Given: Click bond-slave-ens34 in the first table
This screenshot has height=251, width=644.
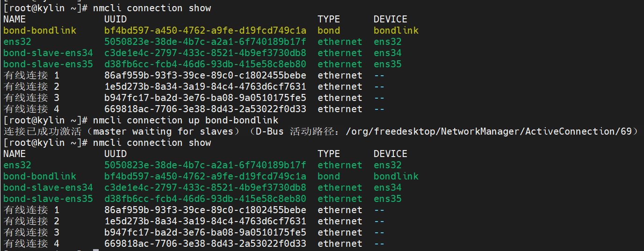Looking at the screenshot, I should (48, 53).
